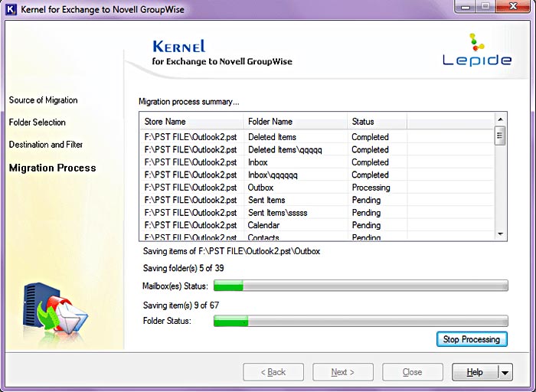This screenshot has height=392, width=536.
Task: Open the Help dropdown arrow
Action: 505,372
